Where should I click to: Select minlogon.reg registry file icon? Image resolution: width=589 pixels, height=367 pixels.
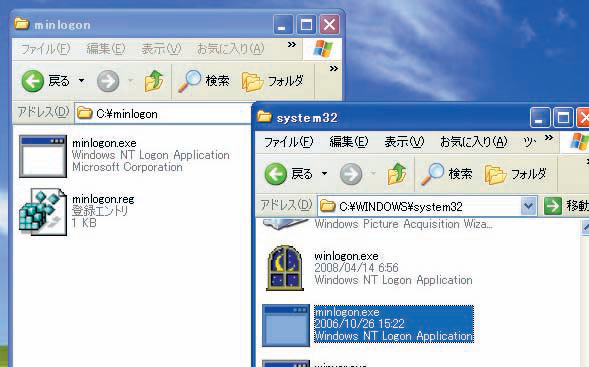coord(43,212)
